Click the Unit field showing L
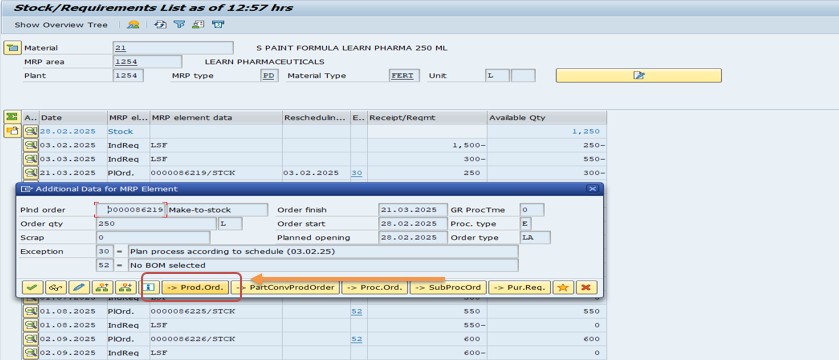 (497, 75)
